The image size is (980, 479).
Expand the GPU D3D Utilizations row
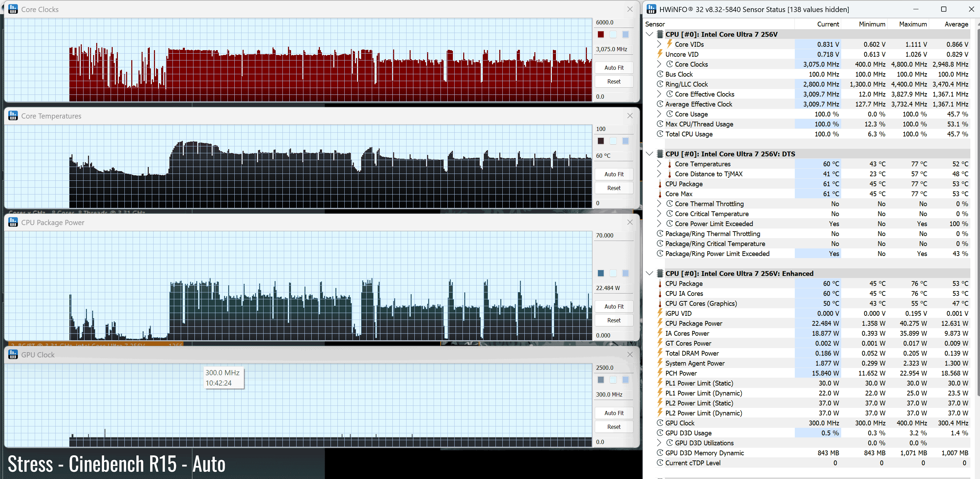coord(659,443)
